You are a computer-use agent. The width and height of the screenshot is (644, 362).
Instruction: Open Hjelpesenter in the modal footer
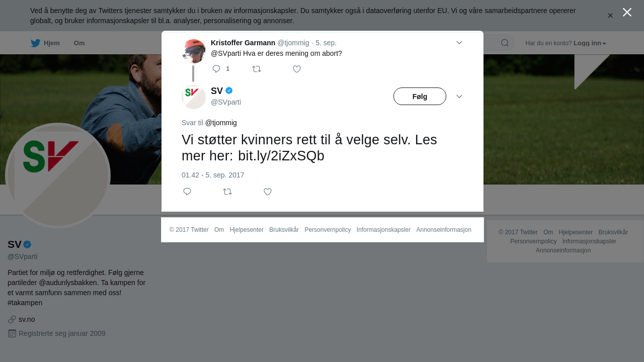pos(247,230)
